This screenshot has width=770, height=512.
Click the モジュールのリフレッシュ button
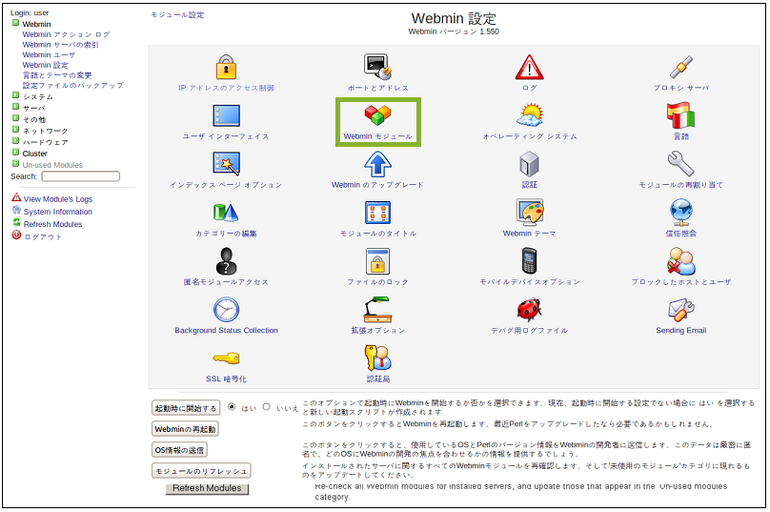tap(201, 471)
